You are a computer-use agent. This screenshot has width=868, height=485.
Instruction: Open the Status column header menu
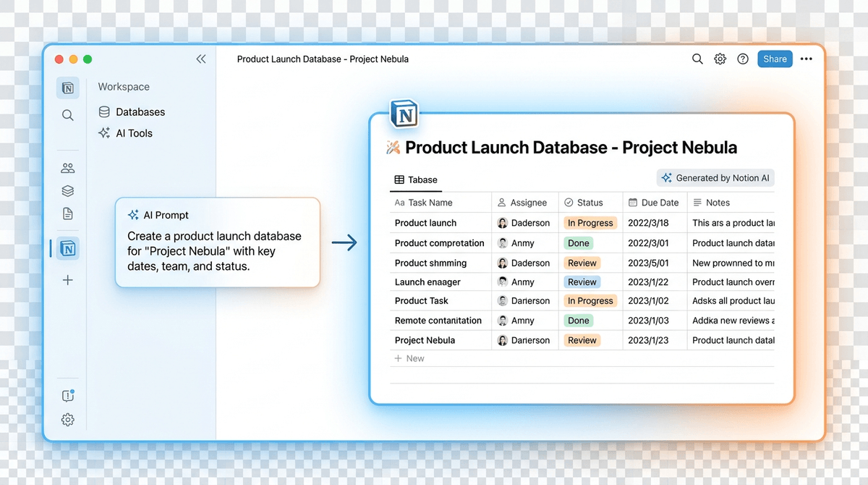click(x=590, y=203)
